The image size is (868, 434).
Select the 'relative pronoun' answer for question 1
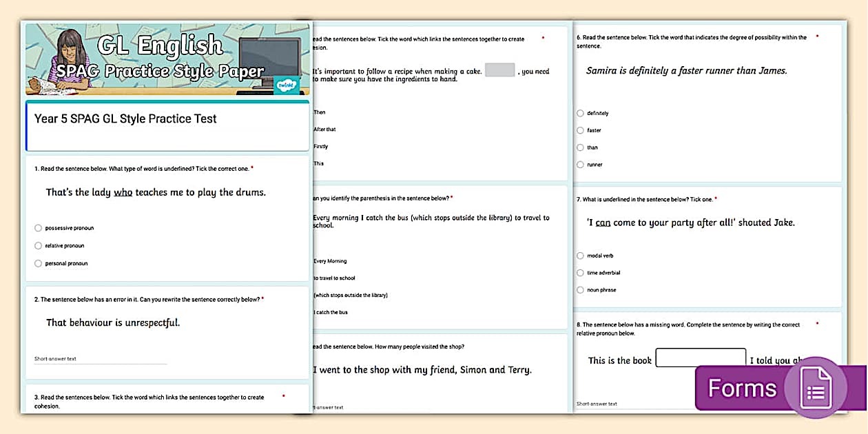tap(38, 245)
